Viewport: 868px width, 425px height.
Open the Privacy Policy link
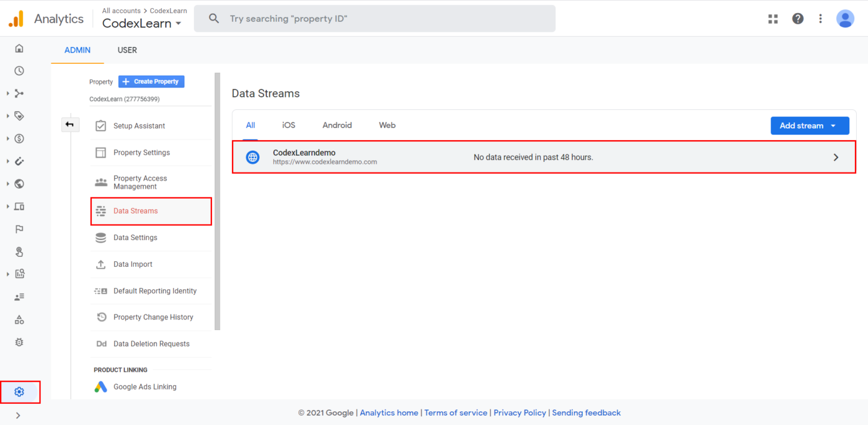click(520, 413)
